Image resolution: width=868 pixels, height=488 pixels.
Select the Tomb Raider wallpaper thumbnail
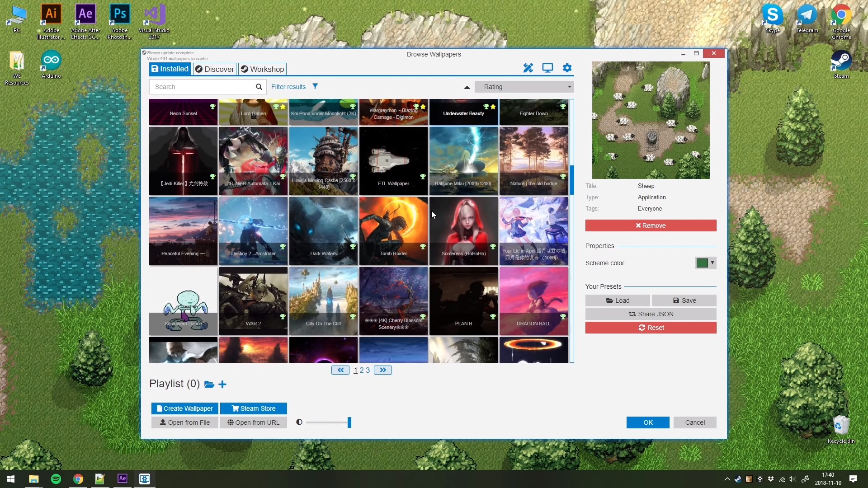click(393, 231)
